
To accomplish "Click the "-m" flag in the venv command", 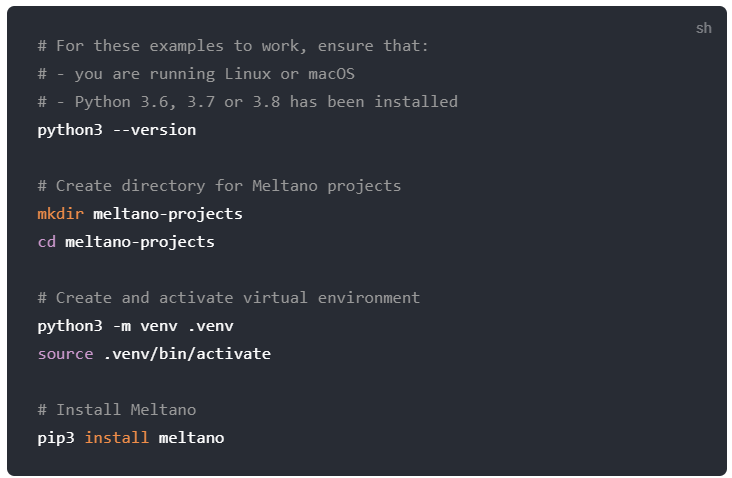I will click(x=122, y=326).
